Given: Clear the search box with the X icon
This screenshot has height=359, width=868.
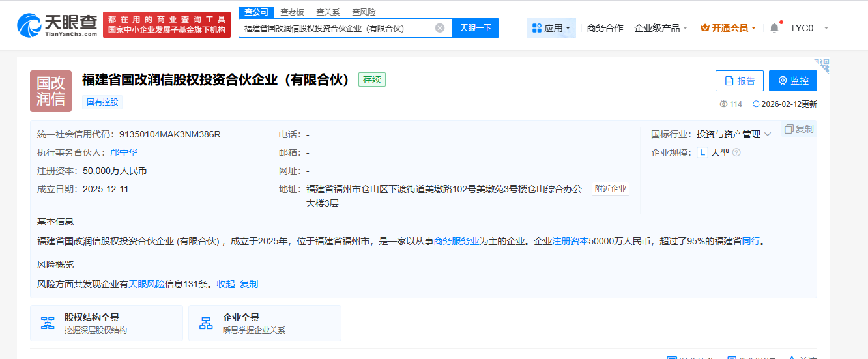Looking at the screenshot, I should pyautogui.click(x=440, y=28).
